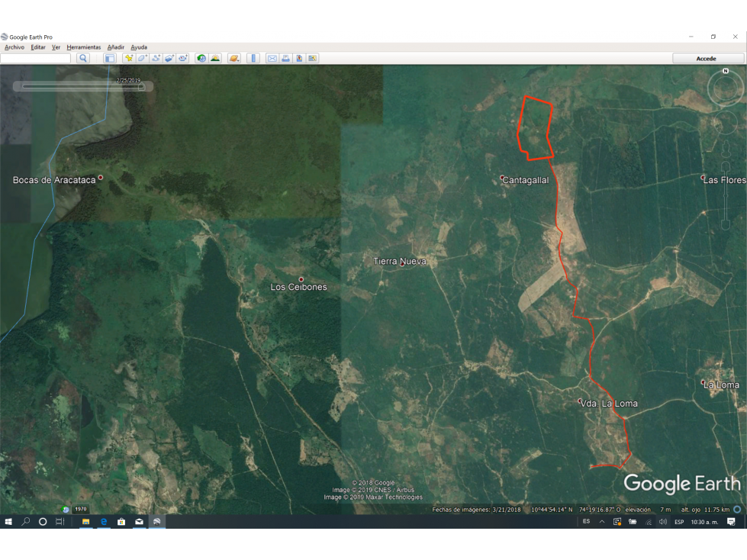Click in the search text field
The image size is (747, 560).
35,58
